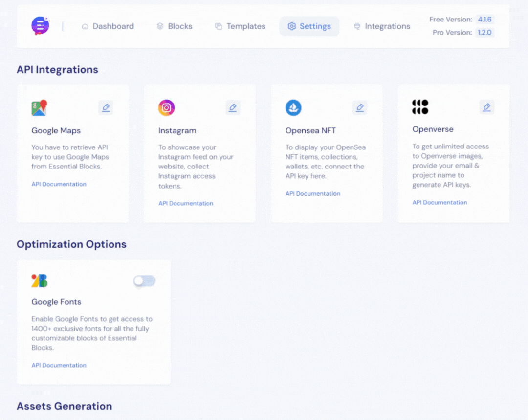The height and width of the screenshot is (420, 528).
Task: Click the Instagram edit pencil icon
Action: pyautogui.click(x=233, y=107)
